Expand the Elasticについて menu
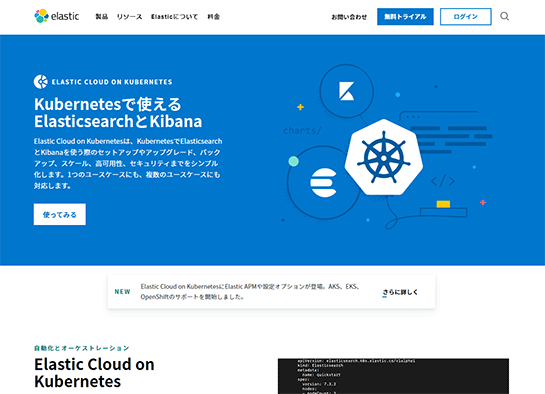 (x=174, y=17)
